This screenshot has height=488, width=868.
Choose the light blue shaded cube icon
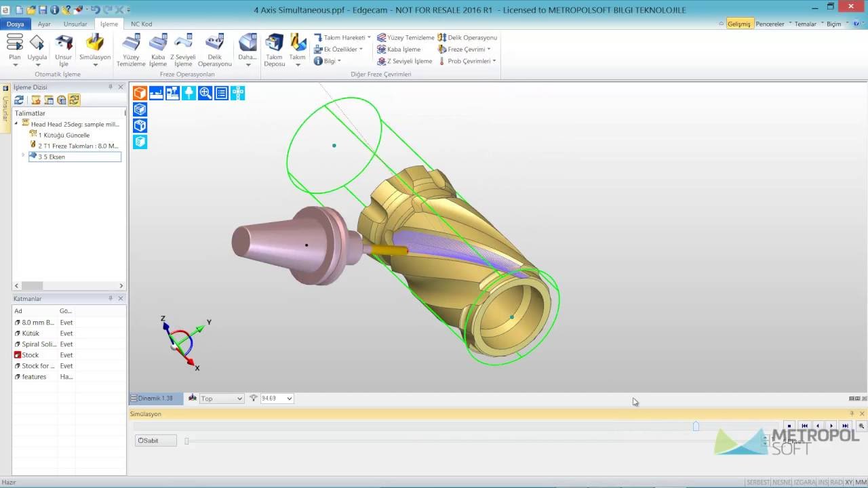coord(140,142)
